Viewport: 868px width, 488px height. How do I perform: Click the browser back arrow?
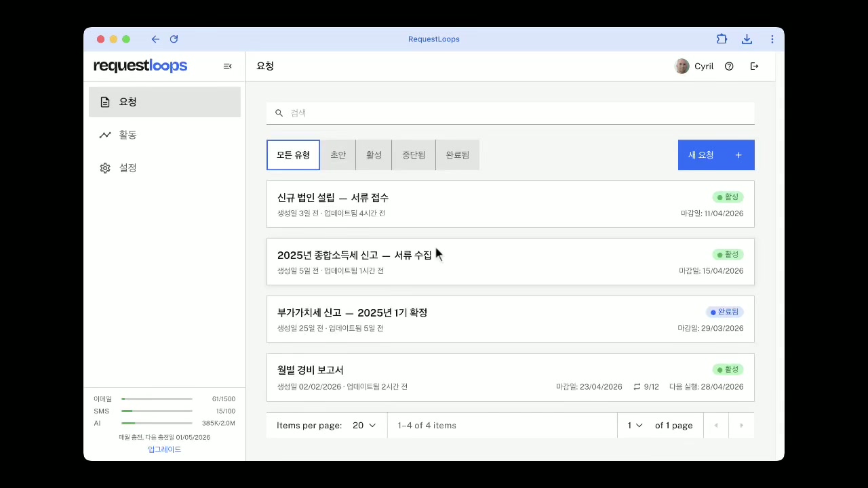click(x=155, y=39)
